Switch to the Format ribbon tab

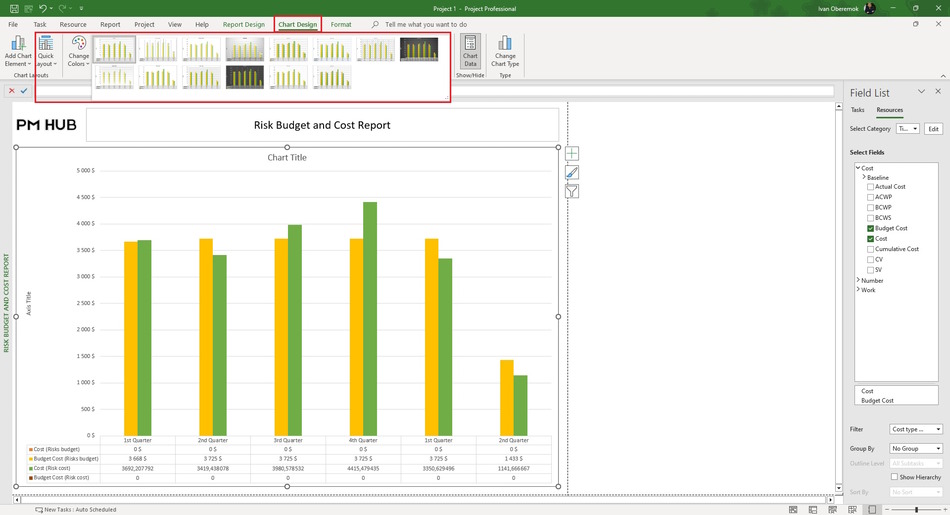point(341,24)
